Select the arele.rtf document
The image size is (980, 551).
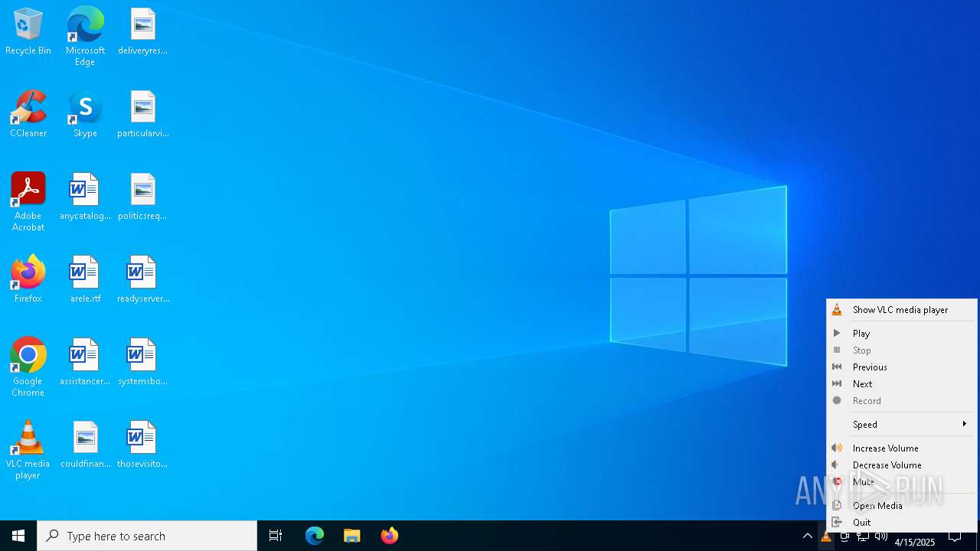(85, 280)
